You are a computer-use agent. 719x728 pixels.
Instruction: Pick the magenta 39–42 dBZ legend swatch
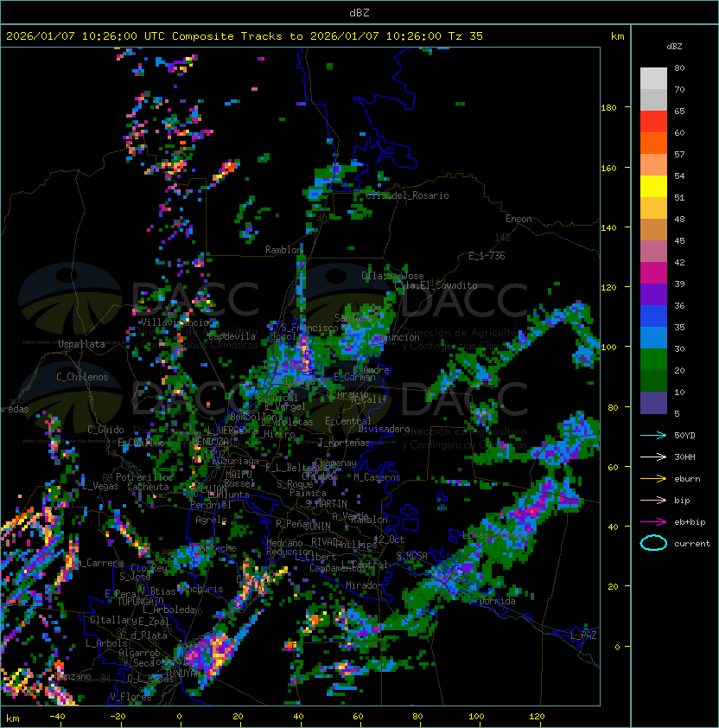tap(653, 272)
